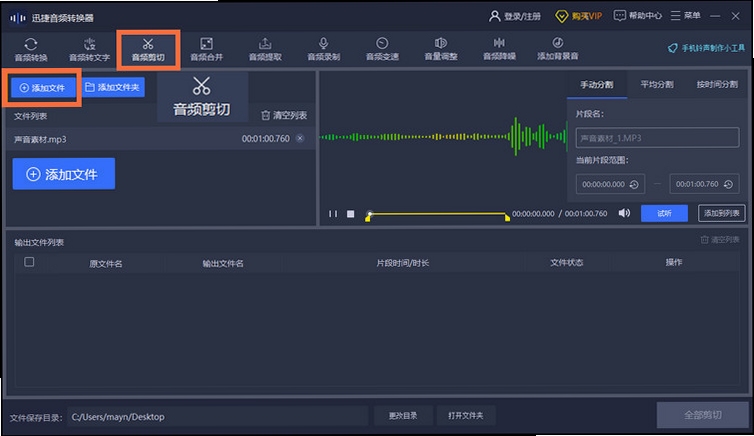Viewport: 754px width, 436px height.
Task: Click the 文件状态 column header
Action: 566,262
